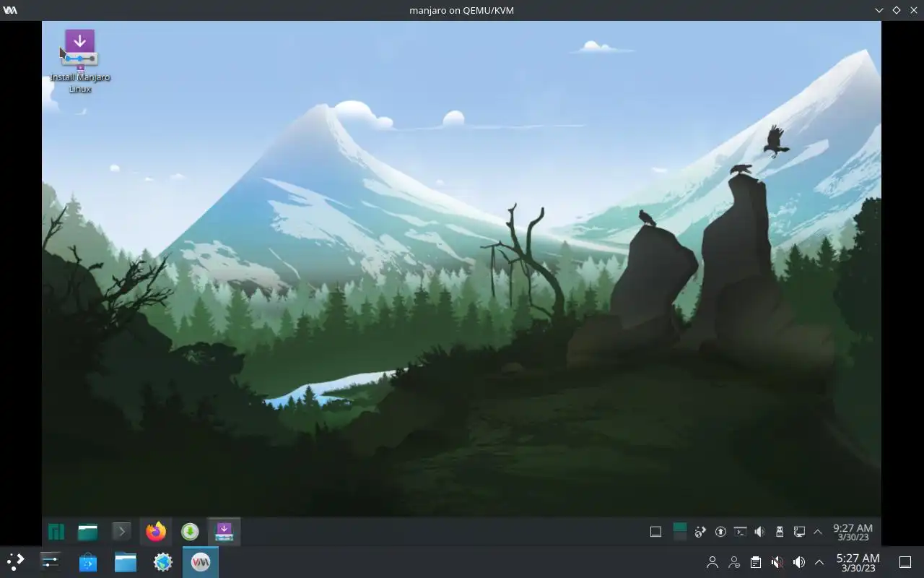Screen dimensions: 924x578
Task: Open the host clock showing 5:27 AM
Action: click(858, 562)
